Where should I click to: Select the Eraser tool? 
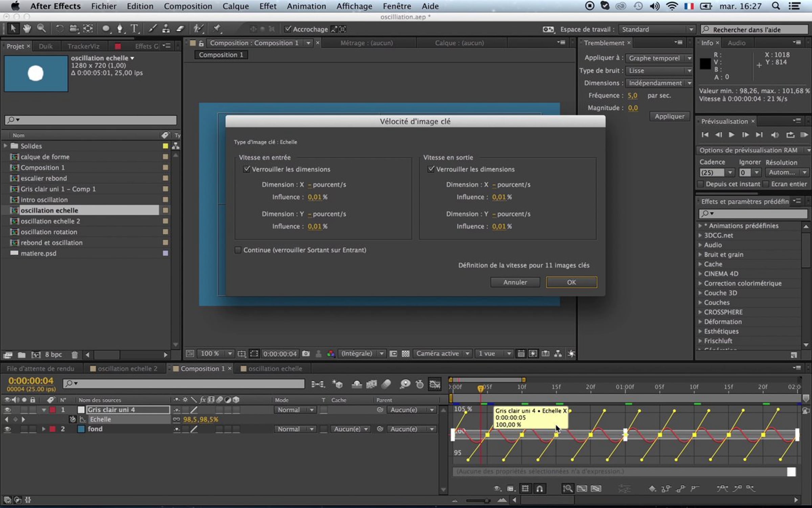point(180,29)
